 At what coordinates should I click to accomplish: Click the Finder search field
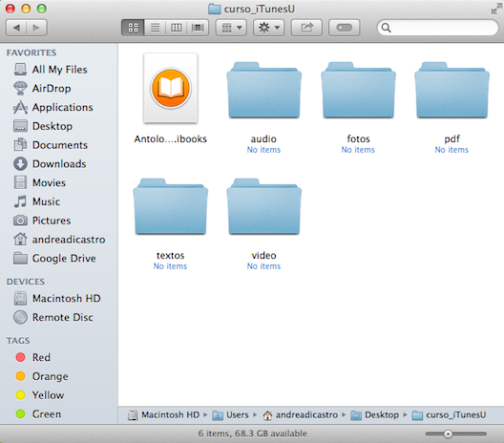pyautogui.click(x=438, y=28)
